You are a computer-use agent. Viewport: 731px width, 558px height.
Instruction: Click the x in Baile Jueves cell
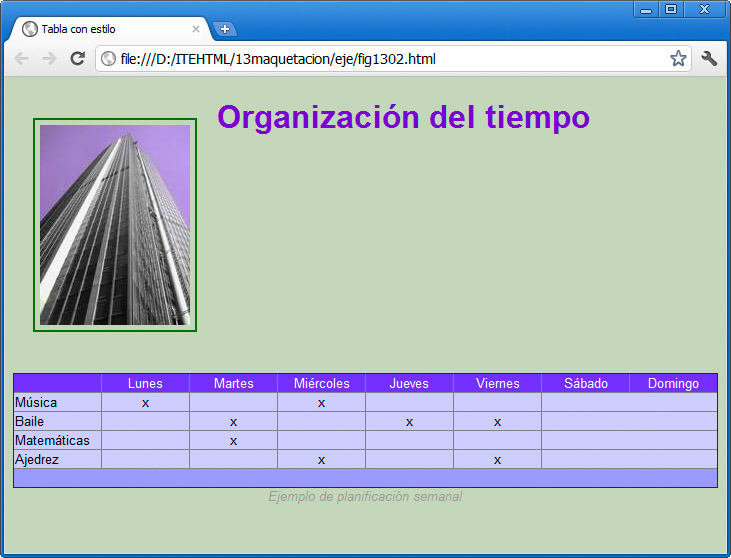409,422
